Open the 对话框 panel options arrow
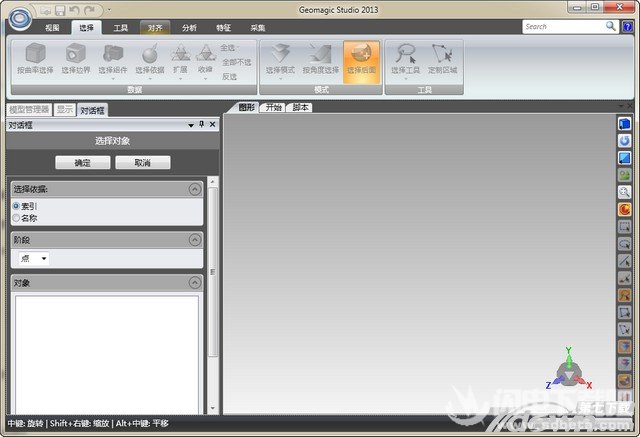 191,125
